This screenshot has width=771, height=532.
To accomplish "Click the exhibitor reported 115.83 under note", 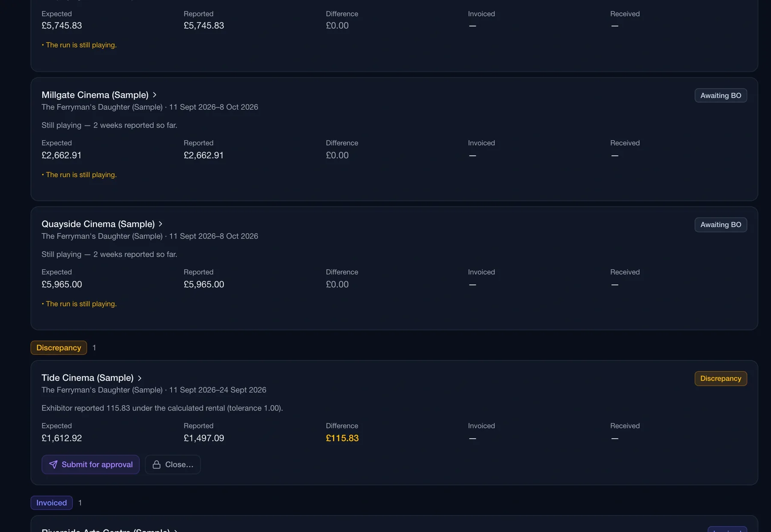I will [162, 408].
